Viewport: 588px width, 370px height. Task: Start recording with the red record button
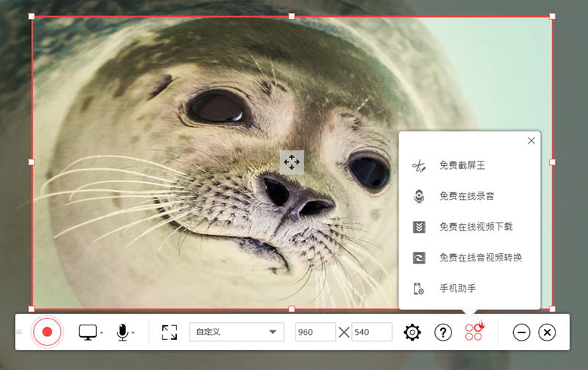pyautogui.click(x=47, y=332)
